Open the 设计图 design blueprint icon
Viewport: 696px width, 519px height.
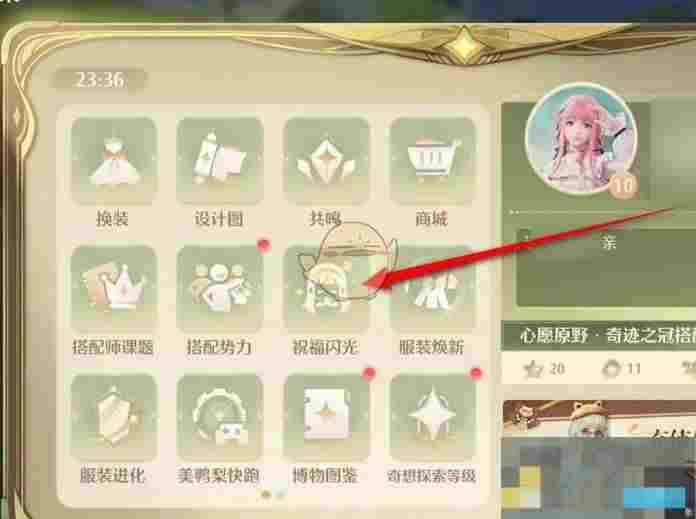[x=220, y=161]
